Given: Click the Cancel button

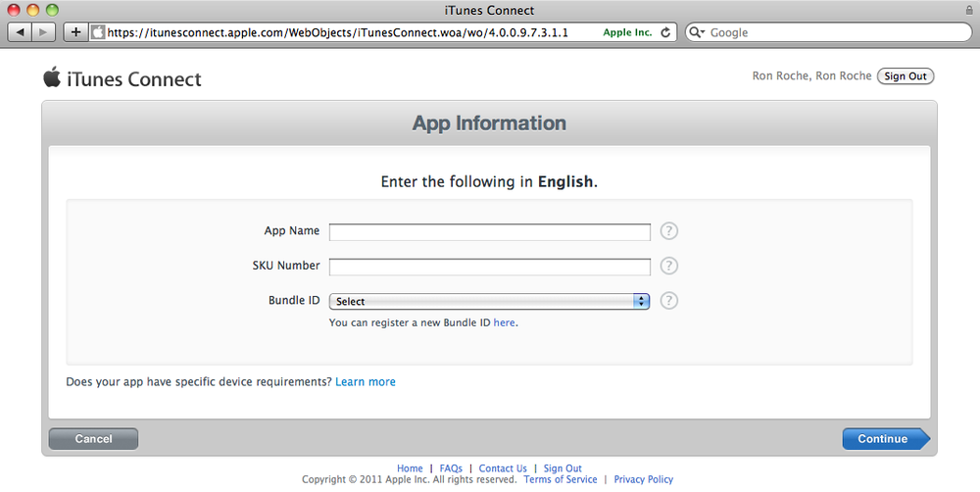Looking at the screenshot, I should 93,439.
